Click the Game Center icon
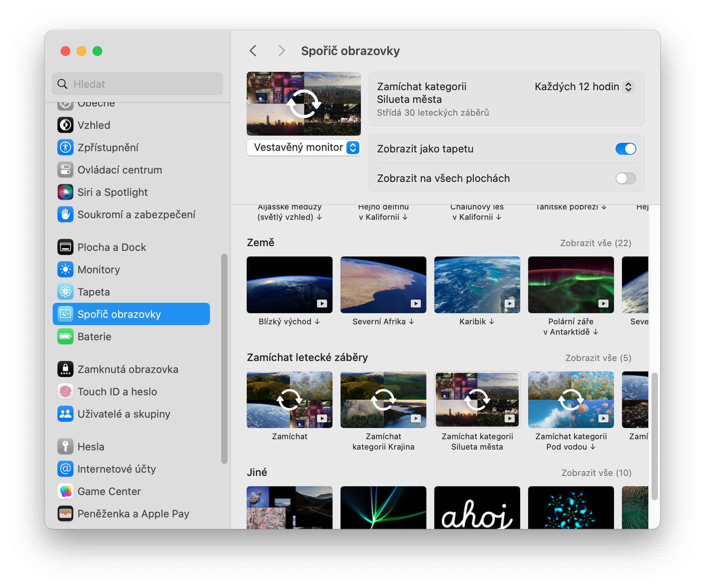The image size is (705, 588). point(65,491)
